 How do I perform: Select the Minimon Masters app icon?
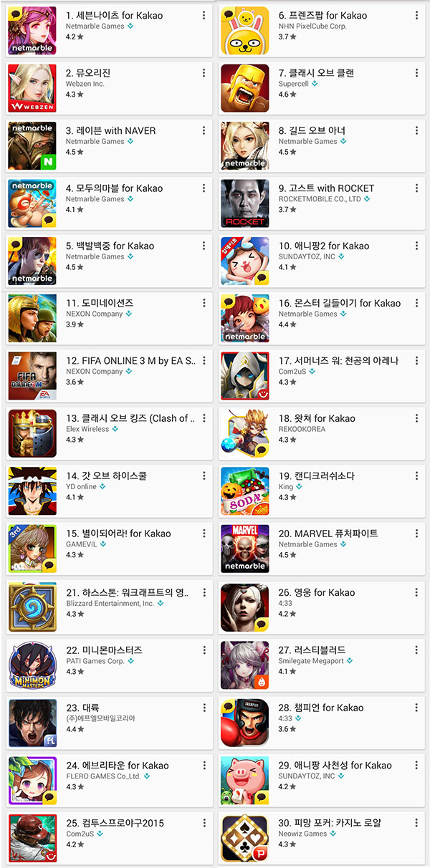(x=32, y=665)
